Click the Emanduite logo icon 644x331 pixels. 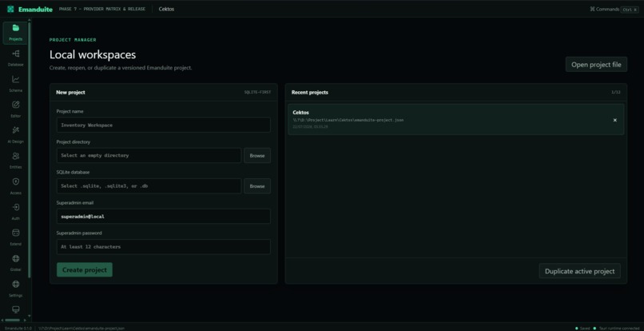[10, 9]
